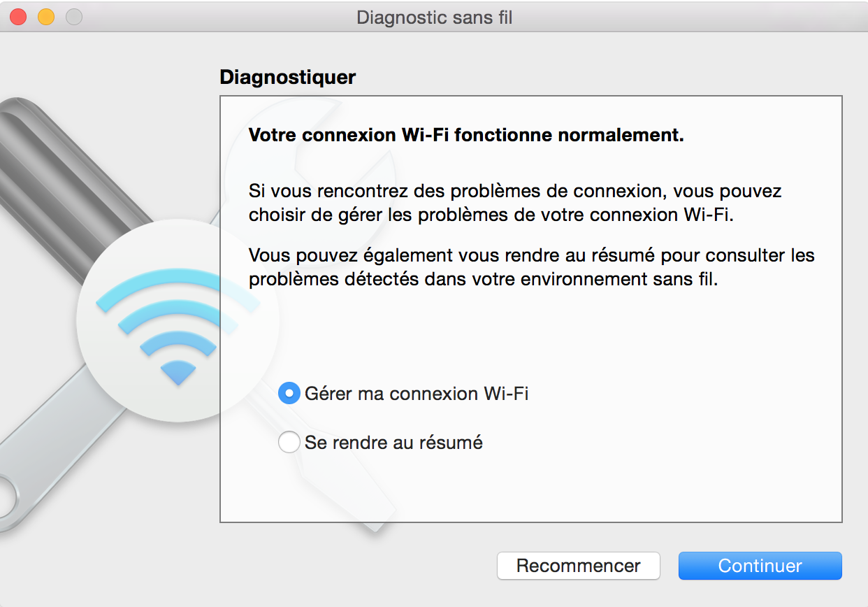This screenshot has height=607, width=868.
Task: Click the Continuer button
Action: pyautogui.click(x=760, y=566)
